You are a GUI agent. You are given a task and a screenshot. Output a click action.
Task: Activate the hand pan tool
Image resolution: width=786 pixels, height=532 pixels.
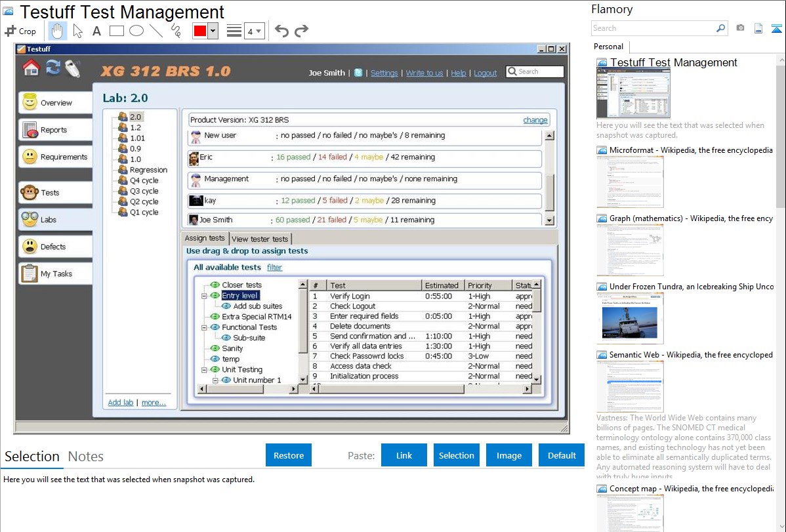click(58, 31)
